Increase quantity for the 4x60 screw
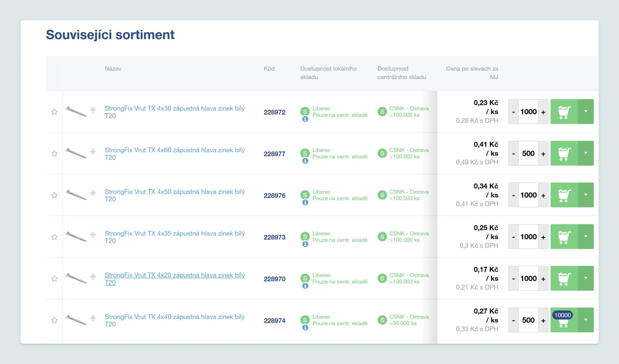 [x=543, y=154]
